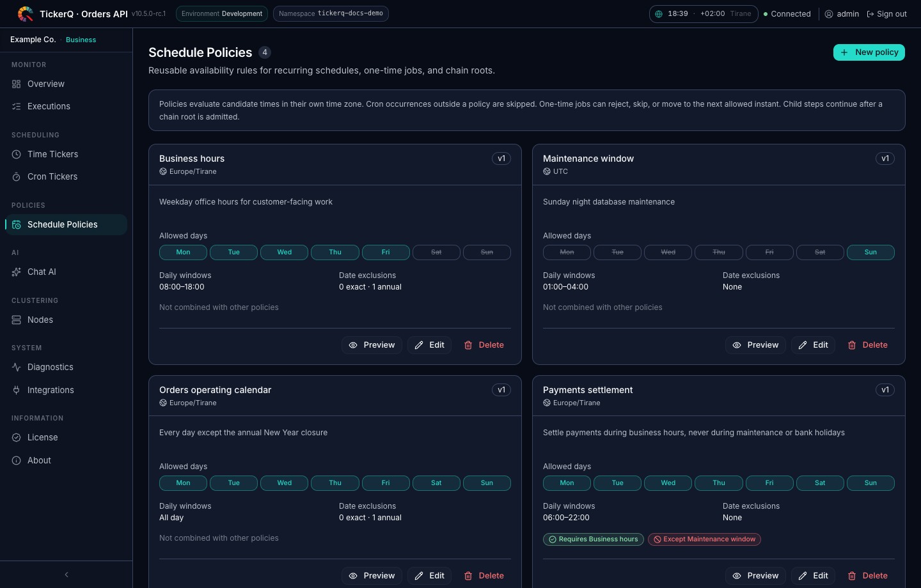
Task: Click Requires Business hours tag
Action: [x=594, y=539]
